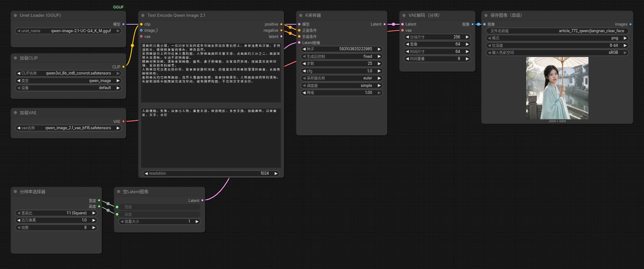The height and width of the screenshot is (269, 644).
Task: Click the images output port on 保存图像
Action: 630,24
